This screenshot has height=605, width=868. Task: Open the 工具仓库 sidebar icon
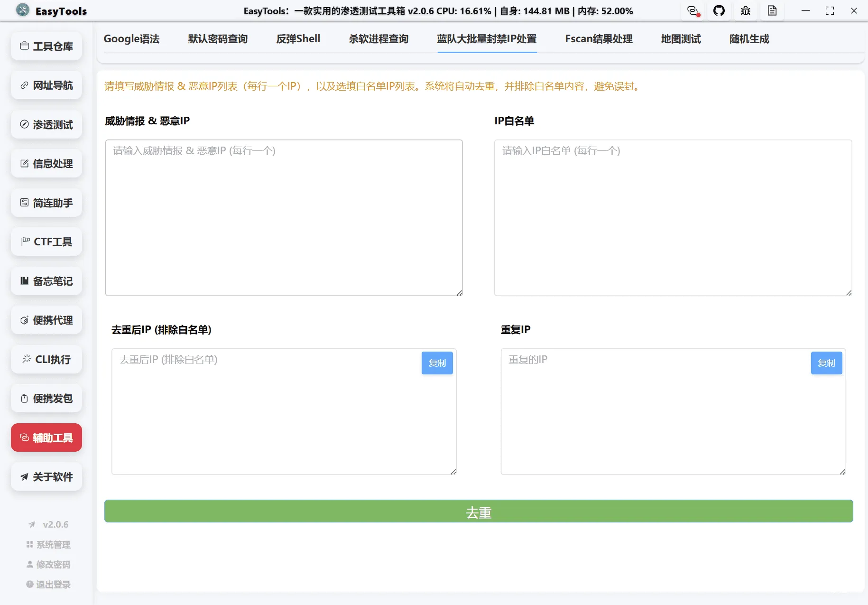click(x=46, y=46)
